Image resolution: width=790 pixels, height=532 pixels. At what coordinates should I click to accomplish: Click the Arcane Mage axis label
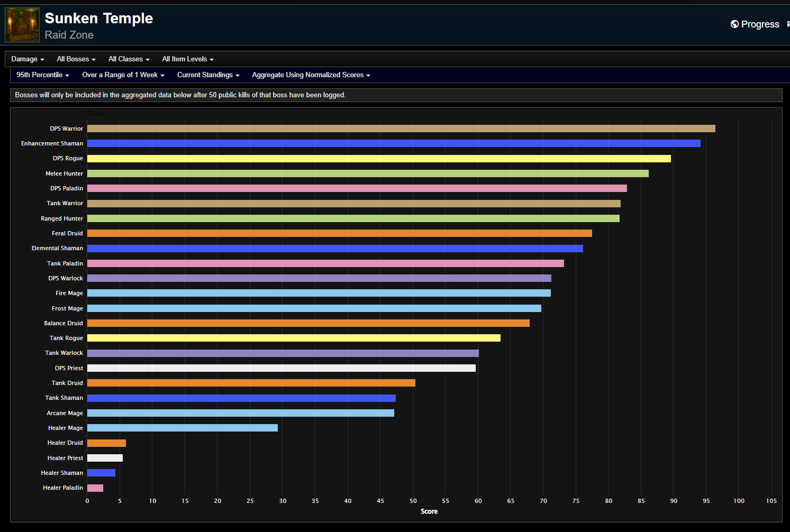(x=65, y=413)
